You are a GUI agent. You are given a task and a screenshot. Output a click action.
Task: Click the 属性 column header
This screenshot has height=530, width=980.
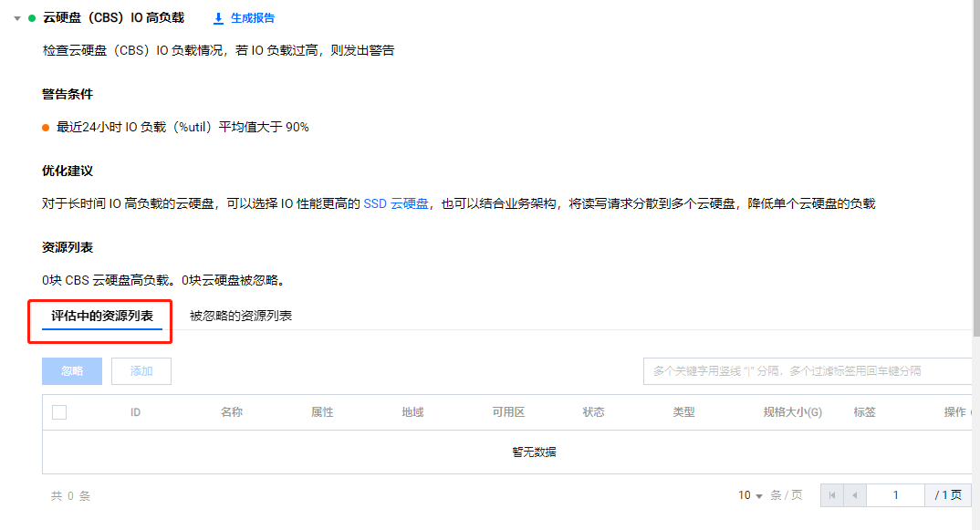pyautogui.click(x=322, y=412)
